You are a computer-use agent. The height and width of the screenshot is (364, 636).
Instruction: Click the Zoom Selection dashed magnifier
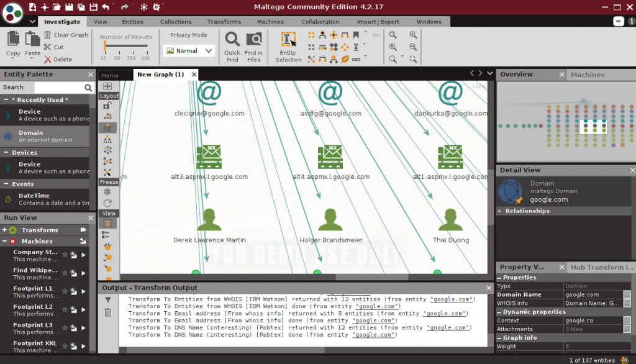pos(413,59)
